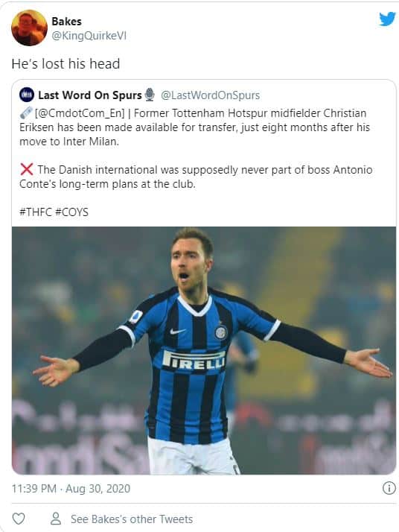The width and height of the screenshot is (399, 532).
Task: Click the Bakes display name
Action: pyautogui.click(x=66, y=22)
